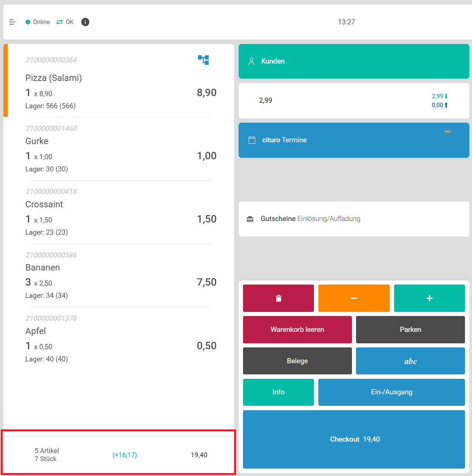Proceed to Checkout 19,40
The width and height of the screenshot is (472, 476).
point(353,439)
